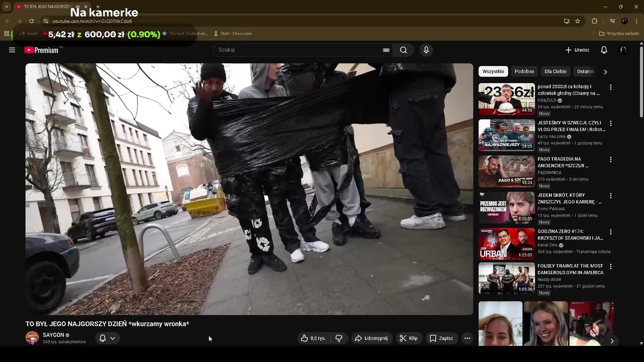Screen dimensions: 644x362
Task: Open the YouTube hamburger guide menu
Action: click(x=12, y=50)
